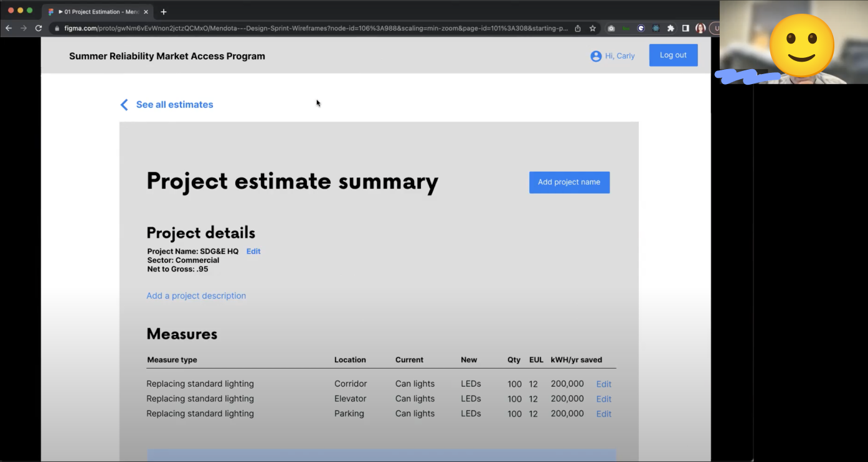Click the Qty column header
Screen dimensions: 868x462
click(x=514, y=360)
